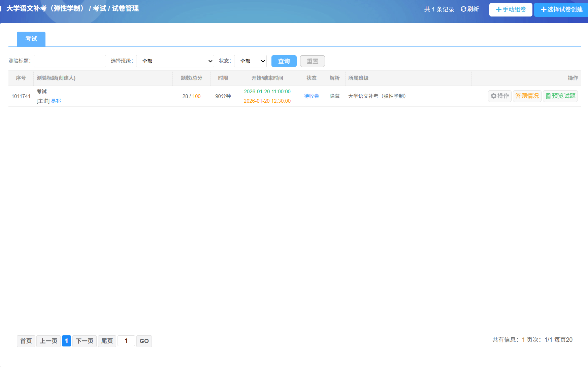Toggle exam row selection for 1011741
Viewport: 588px width, 367px height.
pos(21,96)
